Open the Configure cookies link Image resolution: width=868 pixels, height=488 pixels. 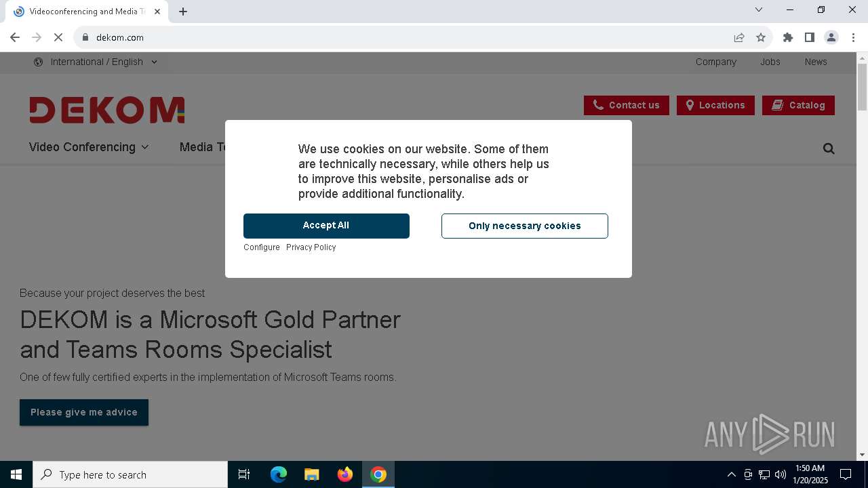click(x=262, y=247)
